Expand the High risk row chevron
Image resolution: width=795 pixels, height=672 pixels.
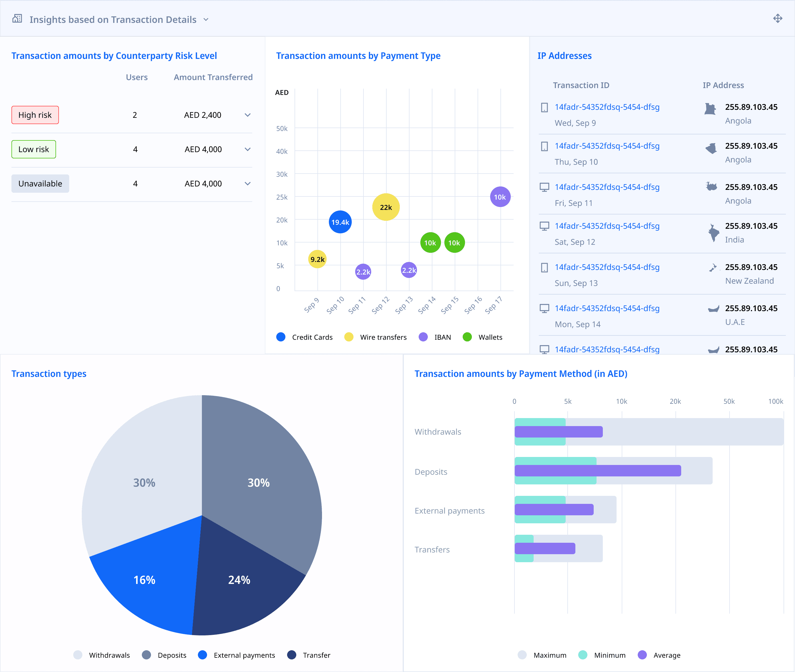248,115
